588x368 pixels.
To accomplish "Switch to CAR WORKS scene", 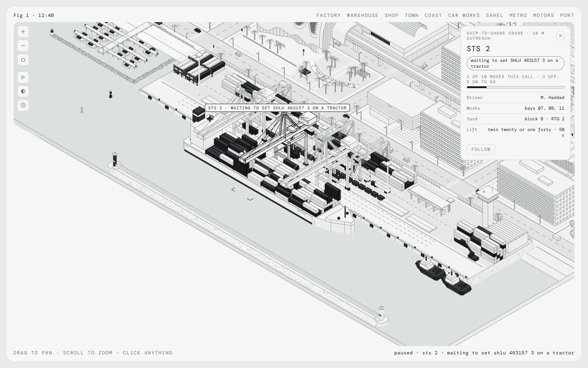I will click(x=464, y=15).
